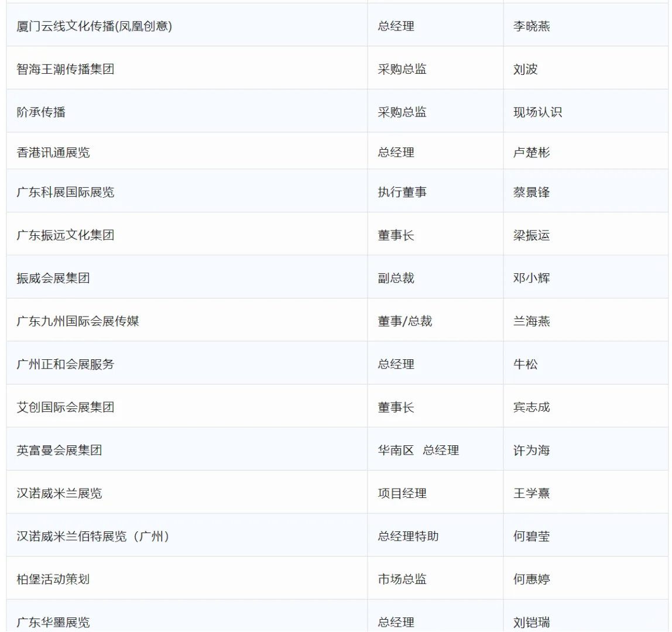Click the title 董事/总裁

(x=405, y=321)
